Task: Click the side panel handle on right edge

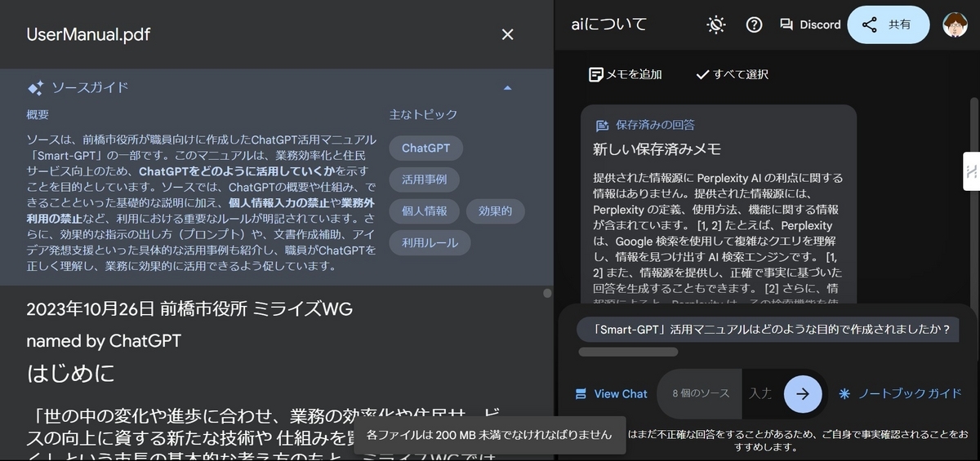Action: (x=971, y=171)
